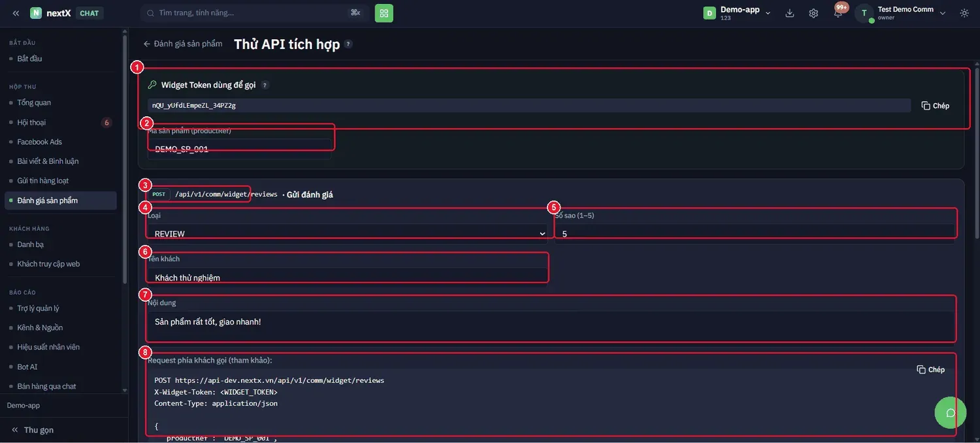The width and height of the screenshot is (980, 443).
Task: Click the help icon beside the page title
Action: 348,44
